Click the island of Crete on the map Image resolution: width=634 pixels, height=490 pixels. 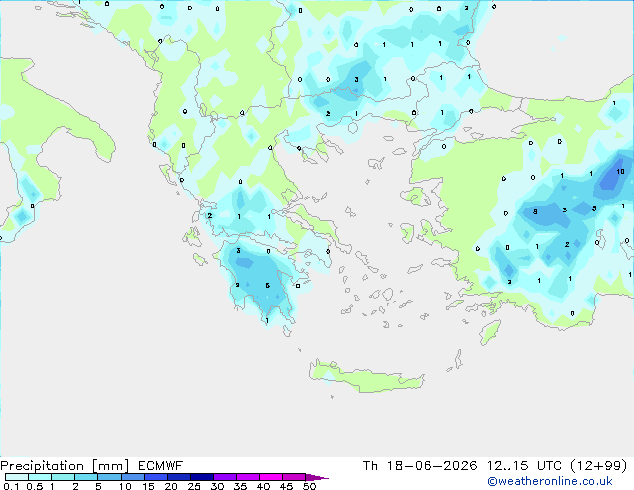(367, 376)
